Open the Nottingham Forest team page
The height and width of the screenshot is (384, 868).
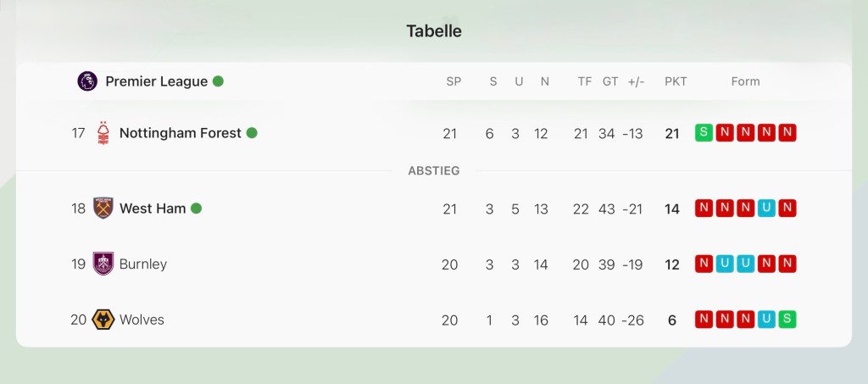point(180,133)
